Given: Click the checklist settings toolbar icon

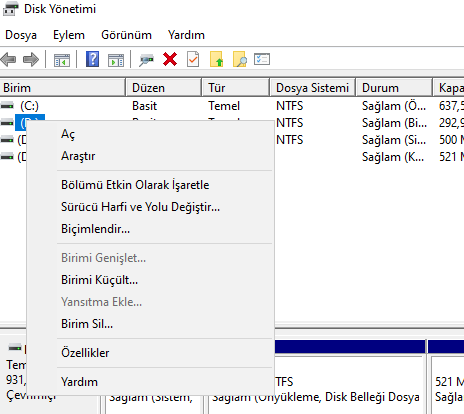Looking at the screenshot, I should pos(262,59).
